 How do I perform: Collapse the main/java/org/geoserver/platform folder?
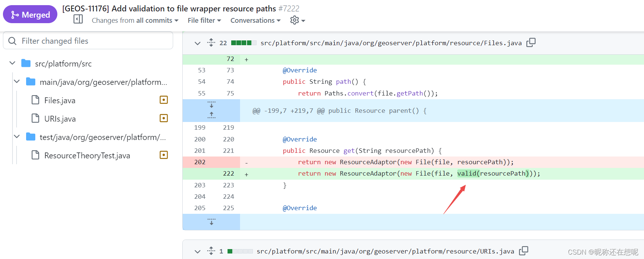(x=17, y=82)
